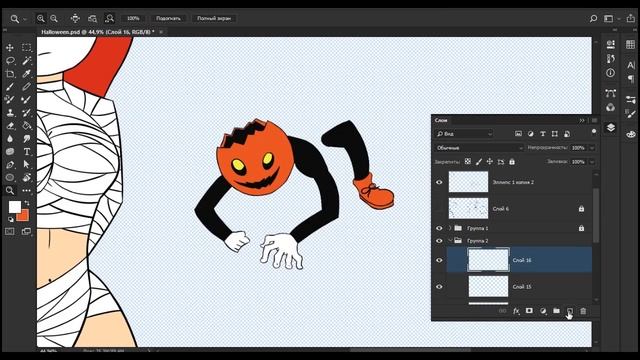Screen dimensions: 640x360
Task: Select the Eyedropper tool
Action: (27, 74)
